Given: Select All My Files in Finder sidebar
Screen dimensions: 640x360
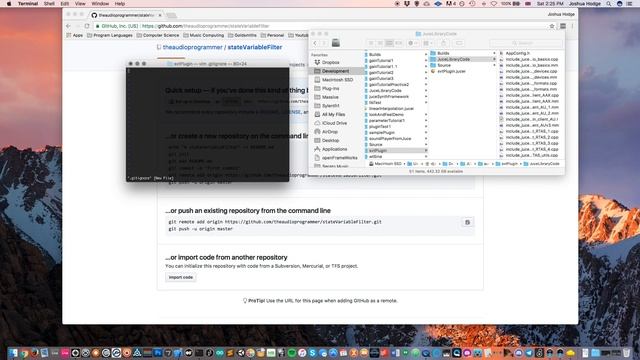Looking at the screenshot, I should tap(333, 114).
